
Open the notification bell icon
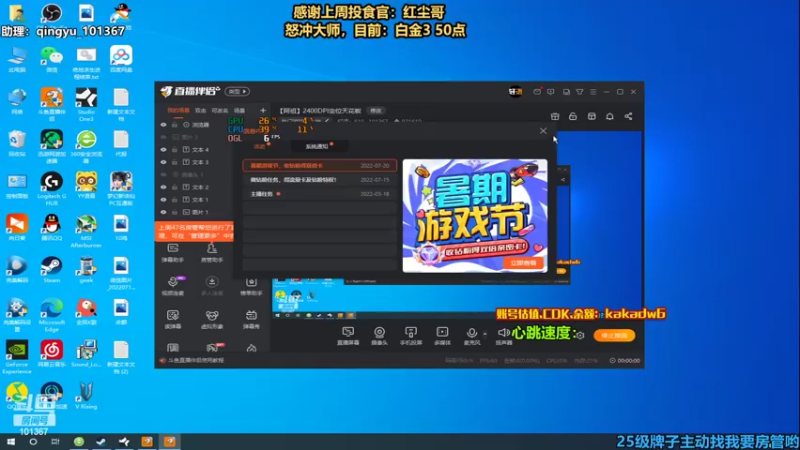pos(610,116)
